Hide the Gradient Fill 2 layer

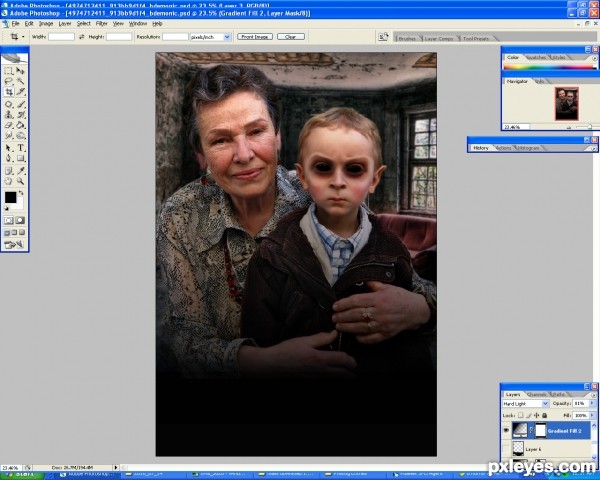506,431
